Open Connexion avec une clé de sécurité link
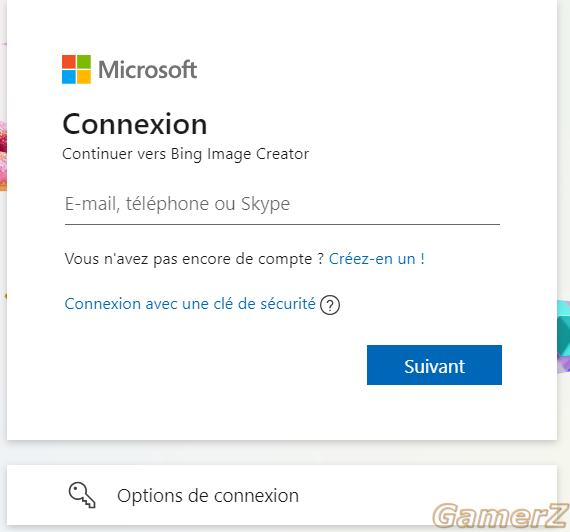570x532 pixels. pos(190,304)
